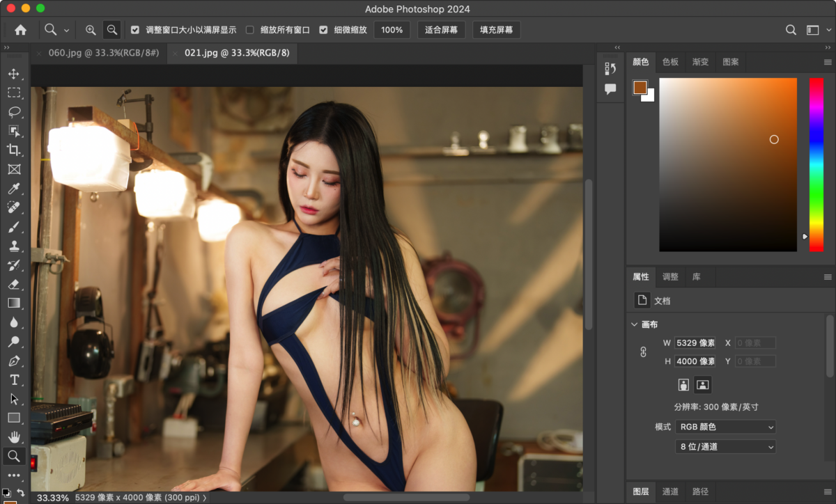Select the Pen tool
The height and width of the screenshot is (504, 836).
[14, 361]
